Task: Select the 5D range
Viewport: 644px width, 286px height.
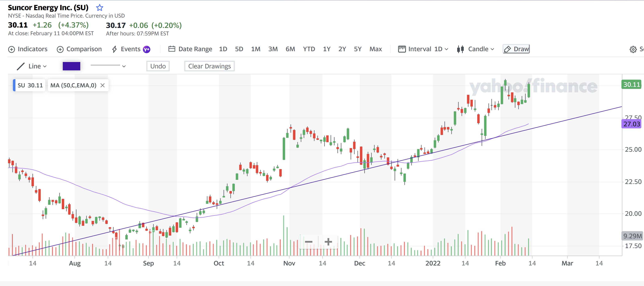Action: coord(239,49)
